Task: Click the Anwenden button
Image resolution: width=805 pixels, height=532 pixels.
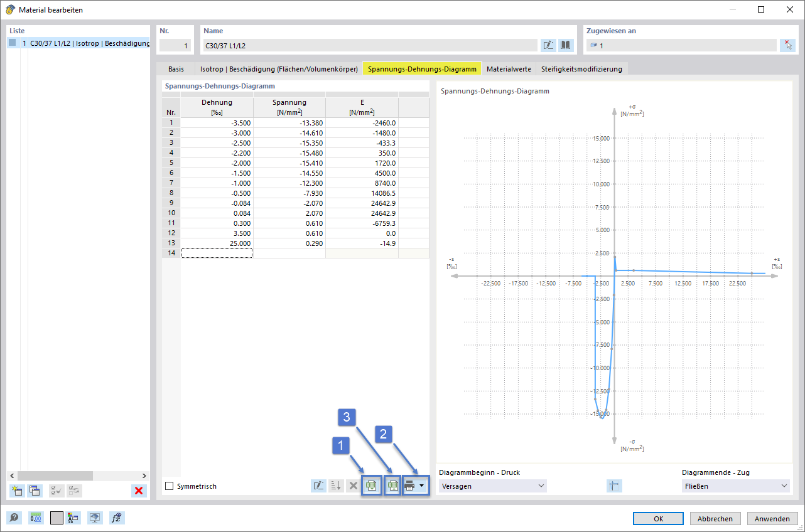Action: (x=772, y=518)
